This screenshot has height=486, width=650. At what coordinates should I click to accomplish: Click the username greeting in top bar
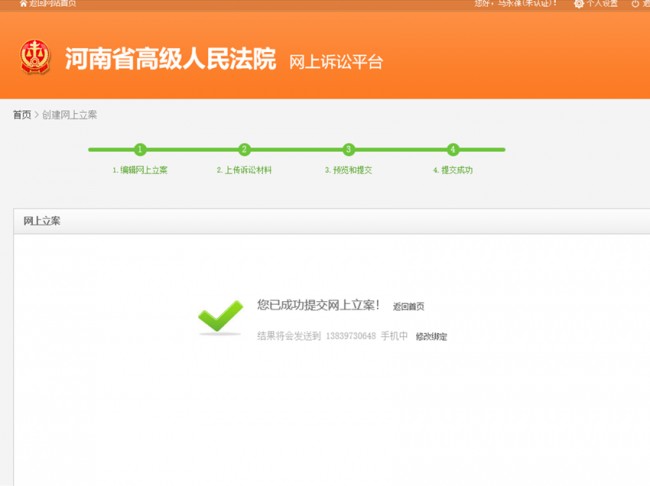point(516,3)
